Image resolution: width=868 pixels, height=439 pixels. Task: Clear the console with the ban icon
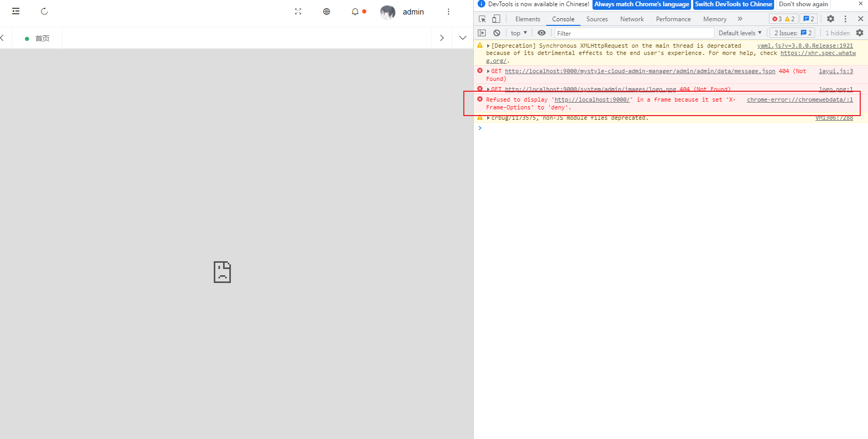pyautogui.click(x=497, y=33)
